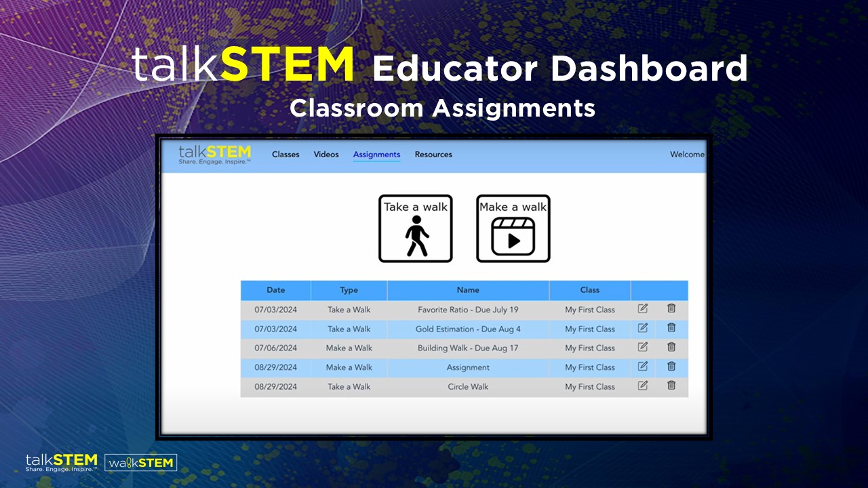
Task: Delete the Favorite Ratio - Due July 19 assignment
Action: 671,308
